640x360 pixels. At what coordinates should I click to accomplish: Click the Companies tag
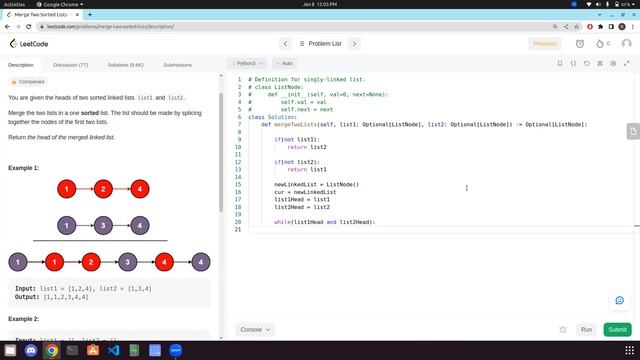tap(28, 82)
